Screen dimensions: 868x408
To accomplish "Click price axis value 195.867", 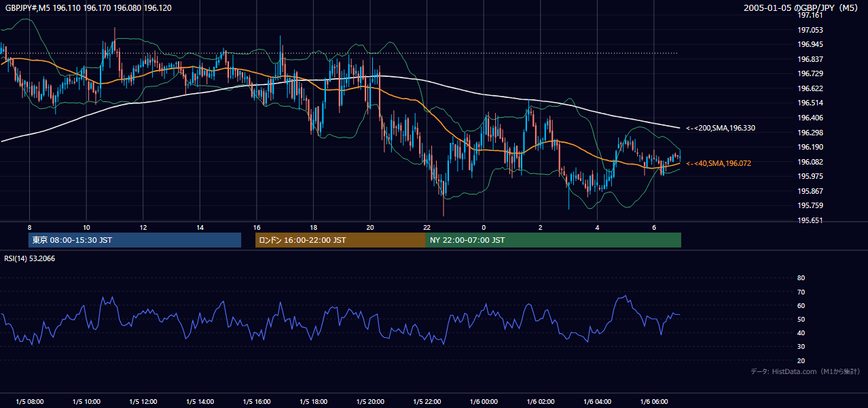I will coord(810,191).
